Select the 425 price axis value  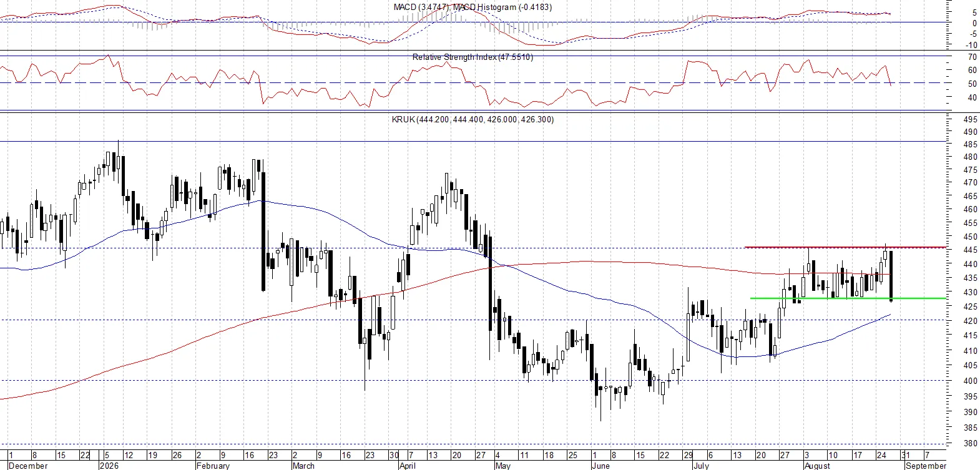(x=970, y=306)
